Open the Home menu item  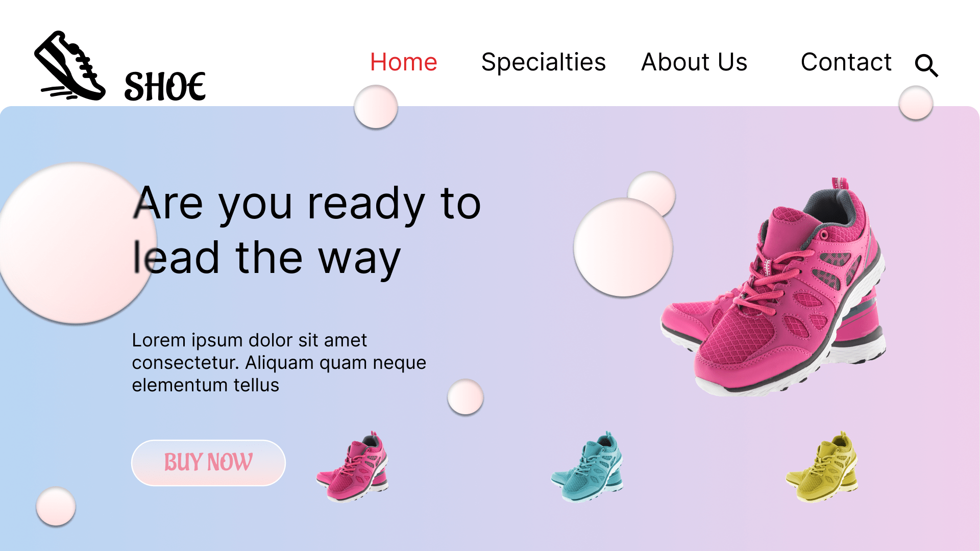(x=403, y=62)
